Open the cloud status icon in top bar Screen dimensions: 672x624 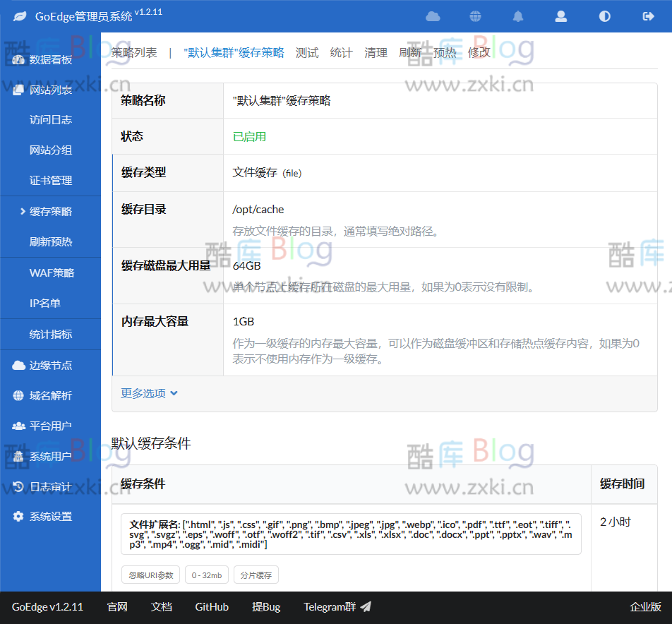pyautogui.click(x=433, y=15)
